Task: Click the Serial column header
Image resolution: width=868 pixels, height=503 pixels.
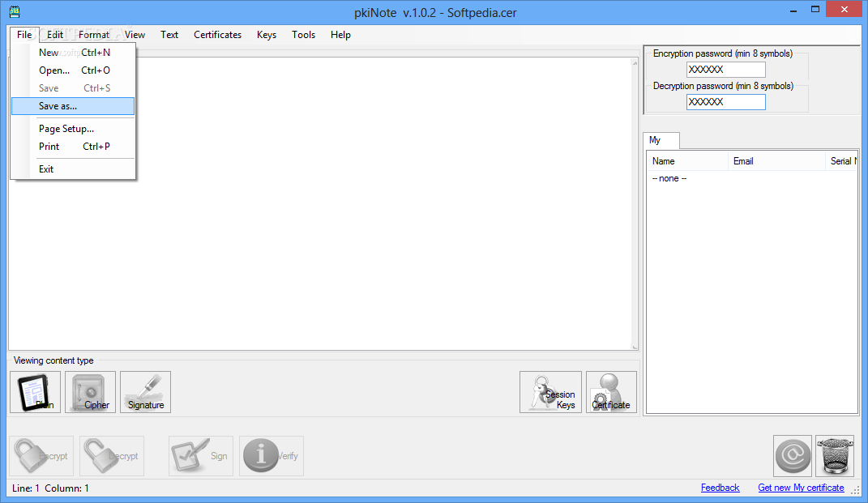Action: point(841,161)
